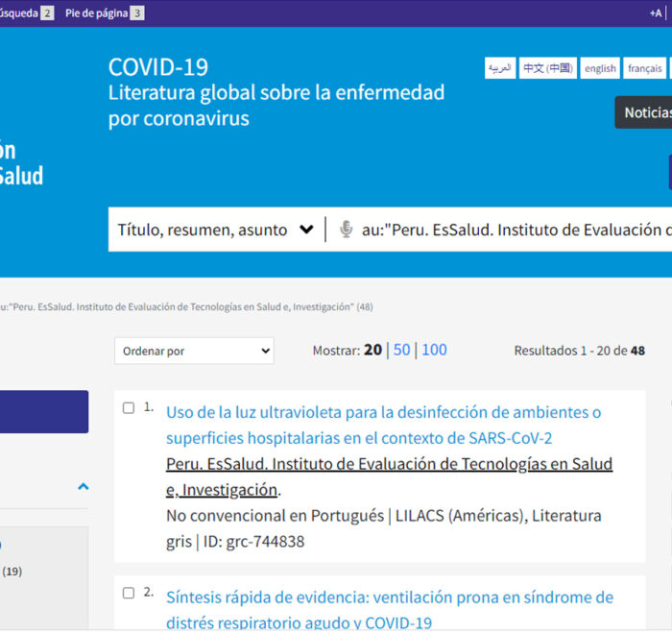Tick the checkbox for result 2
This screenshot has height=634, width=672.
click(x=129, y=593)
